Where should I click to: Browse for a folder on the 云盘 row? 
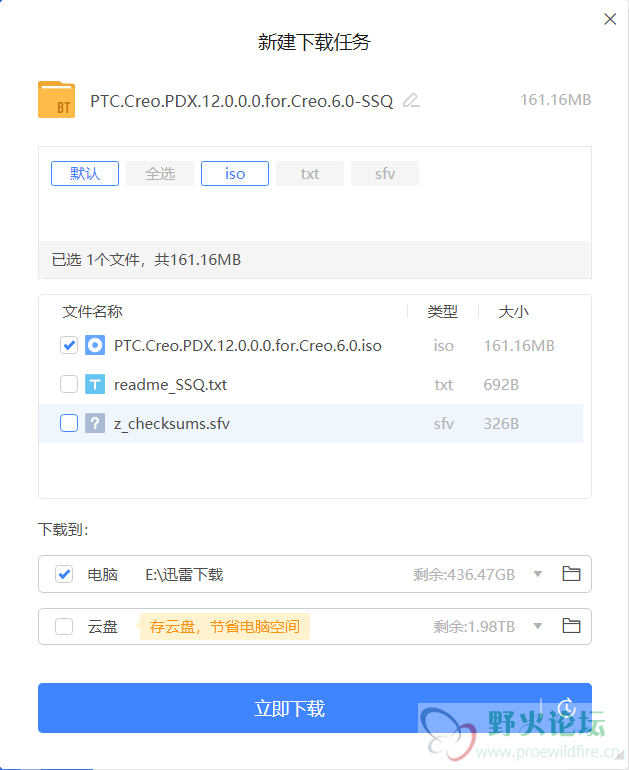(571, 626)
